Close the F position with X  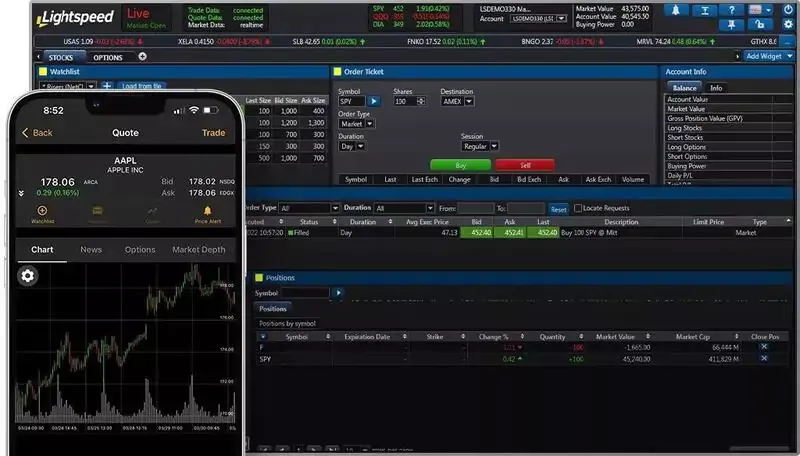(764, 347)
